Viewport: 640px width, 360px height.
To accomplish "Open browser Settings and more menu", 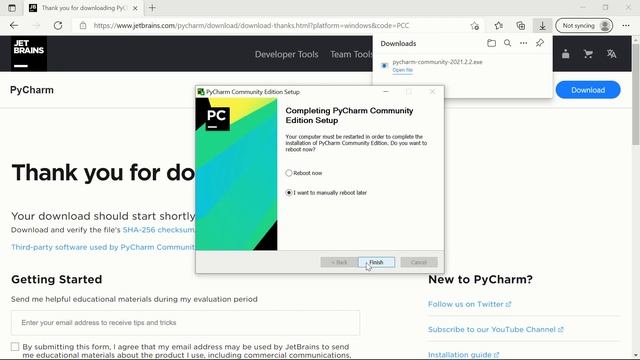I will [x=626, y=26].
